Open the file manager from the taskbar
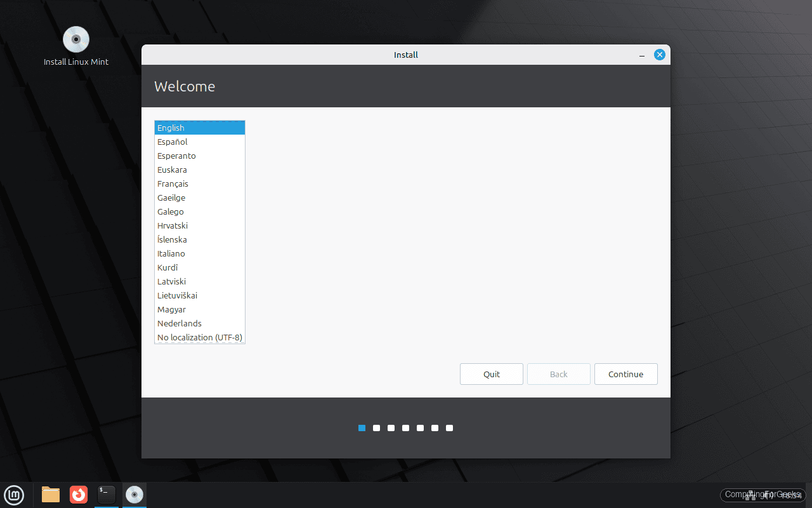 point(50,495)
